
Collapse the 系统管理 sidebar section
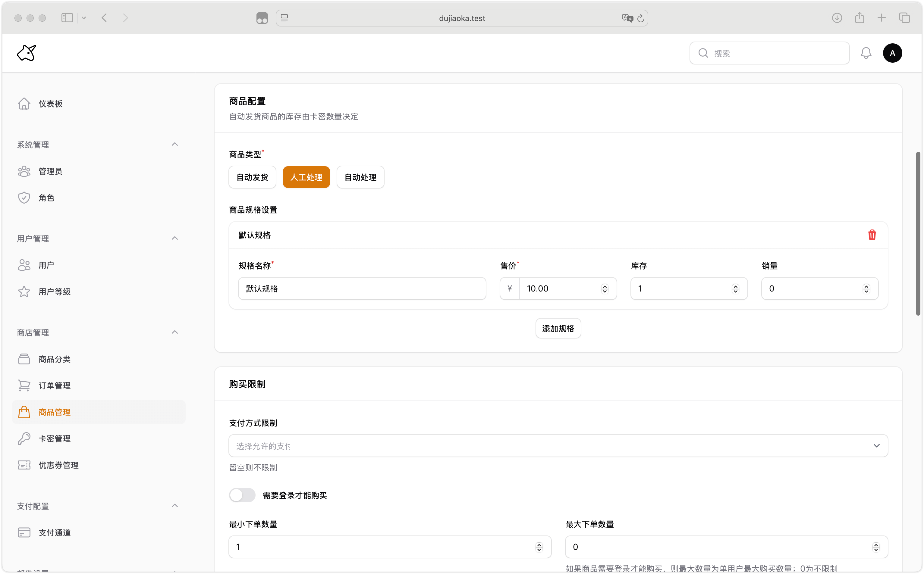[x=175, y=144]
